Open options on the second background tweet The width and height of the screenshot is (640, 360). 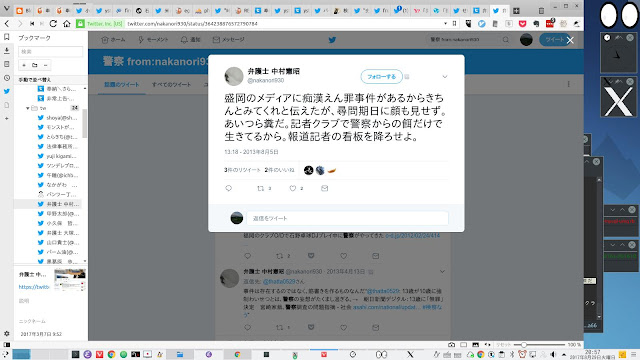(442, 271)
